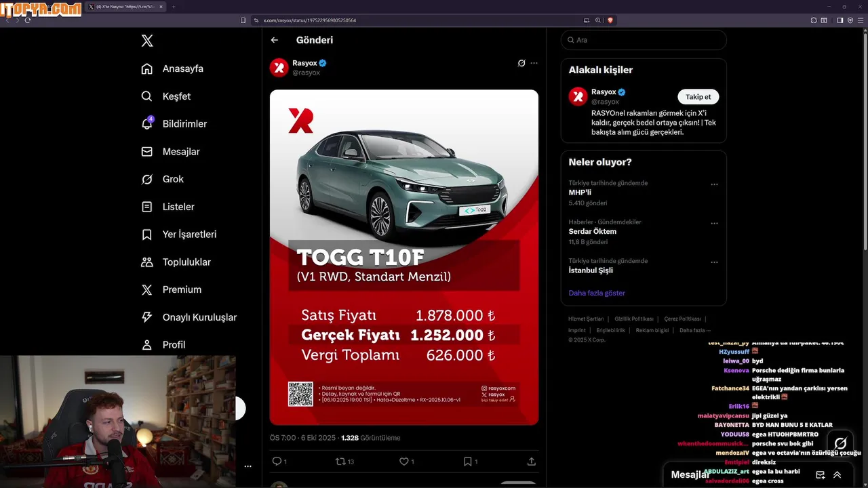Click the X logo home icon
Screen dimensions: 868x488
coord(147,41)
